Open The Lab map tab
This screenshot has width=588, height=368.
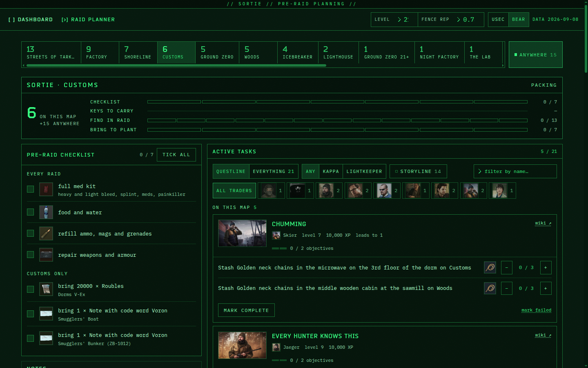click(x=483, y=52)
